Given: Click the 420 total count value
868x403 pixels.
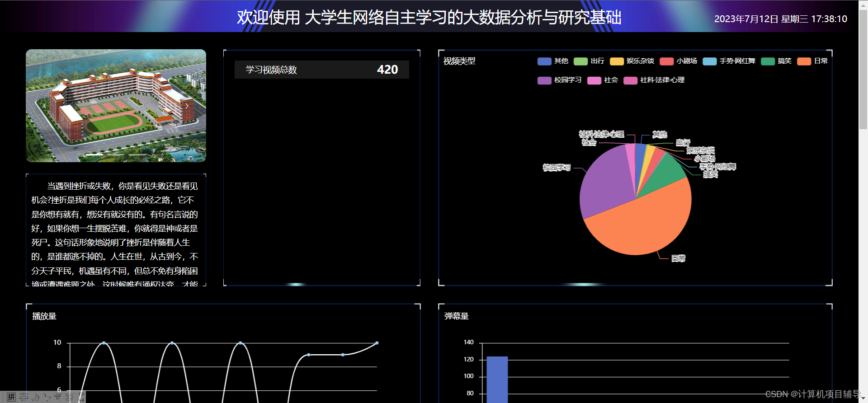Looking at the screenshot, I should [387, 70].
